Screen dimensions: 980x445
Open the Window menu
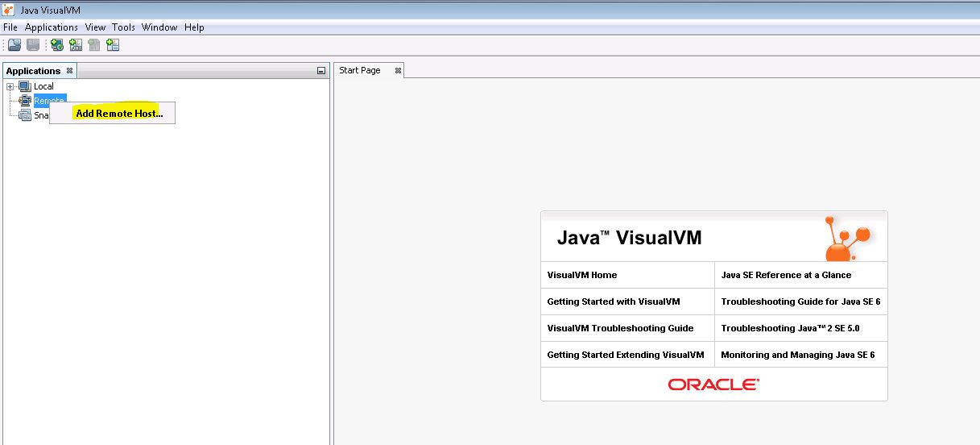click(x=159, y=27)
